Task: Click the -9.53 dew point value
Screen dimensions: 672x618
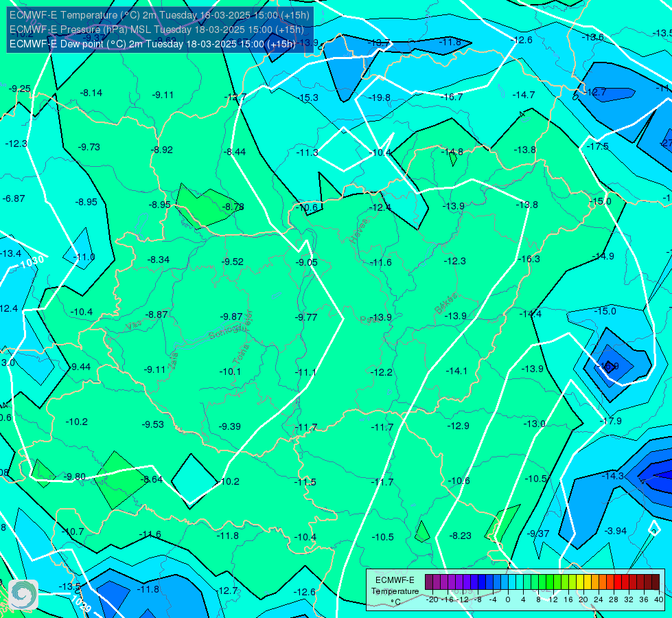Action: point(152,424)
